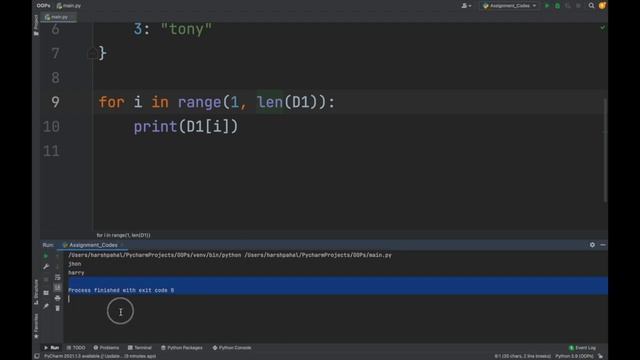This screenshot has height=360, width=640.
Task: Click the main.py path link in console output
Action: coord(318,255)
